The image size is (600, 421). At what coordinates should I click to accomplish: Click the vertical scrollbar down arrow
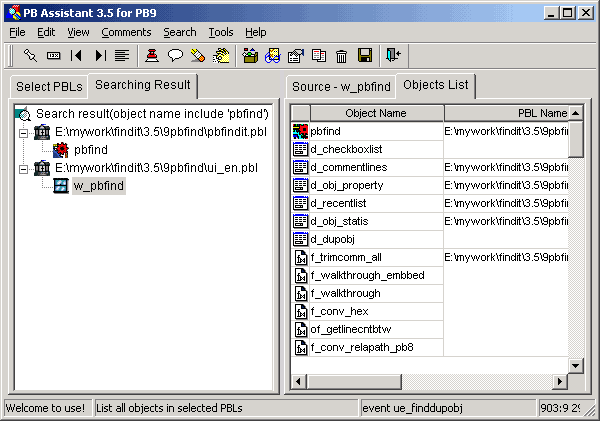[x=575, y=365]
